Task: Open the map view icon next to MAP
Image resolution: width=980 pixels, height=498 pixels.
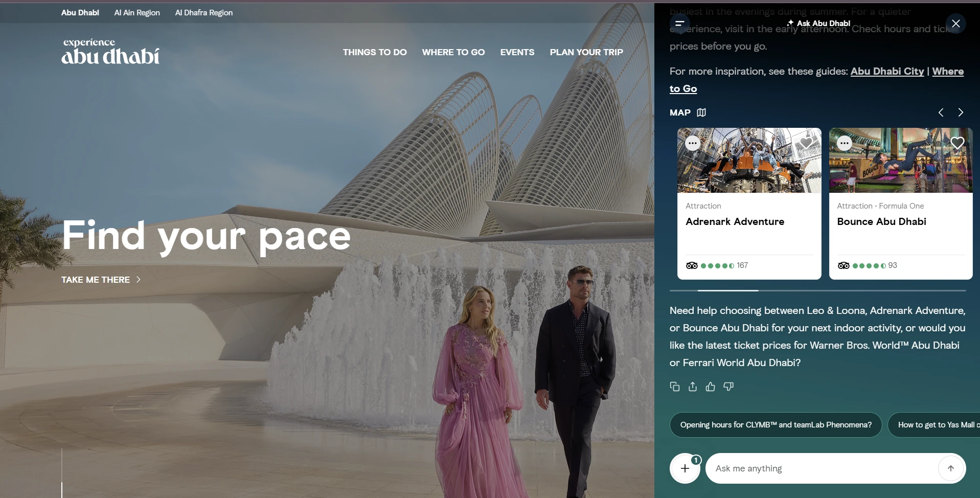Action: coord(701,112)
